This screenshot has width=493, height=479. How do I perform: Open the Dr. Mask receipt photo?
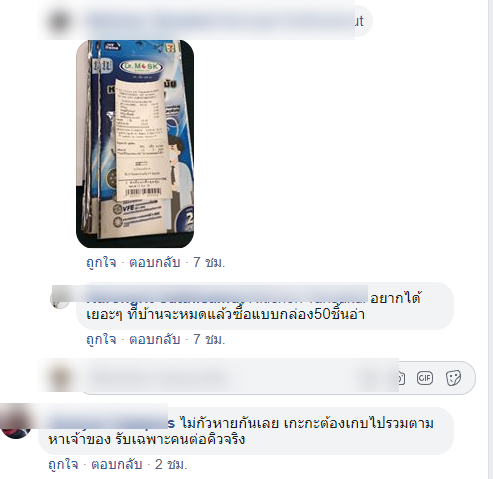pos(135,144)
